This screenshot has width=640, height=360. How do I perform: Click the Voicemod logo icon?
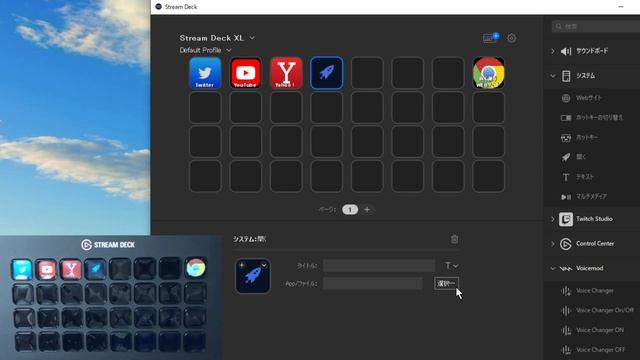pos(566,269)
